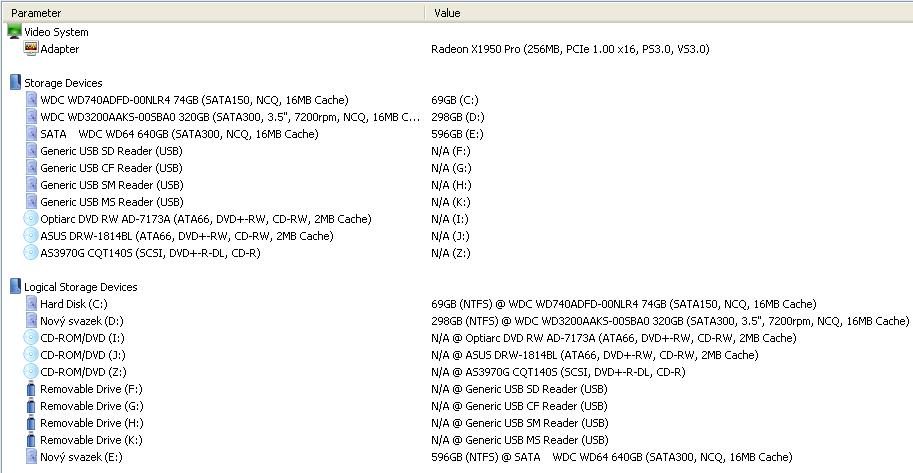Select the Hard Disk (C:) label
This screenshot has height=473, width=913.
coord(74,303)
